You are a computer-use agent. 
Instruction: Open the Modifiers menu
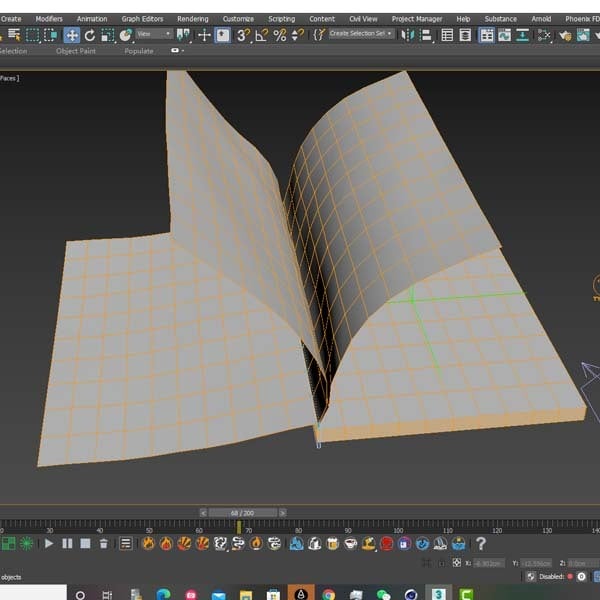[49, 19]
